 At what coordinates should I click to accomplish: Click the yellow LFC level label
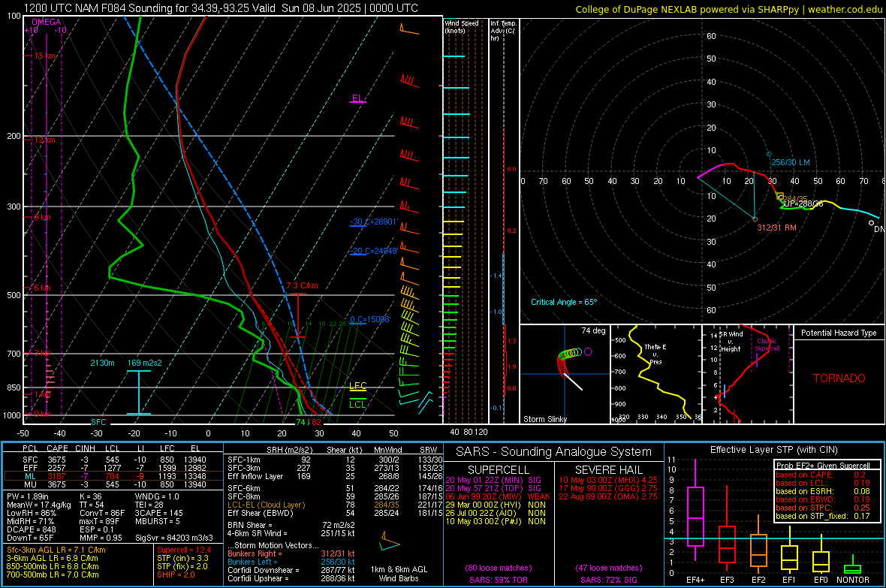pos(357,386)
